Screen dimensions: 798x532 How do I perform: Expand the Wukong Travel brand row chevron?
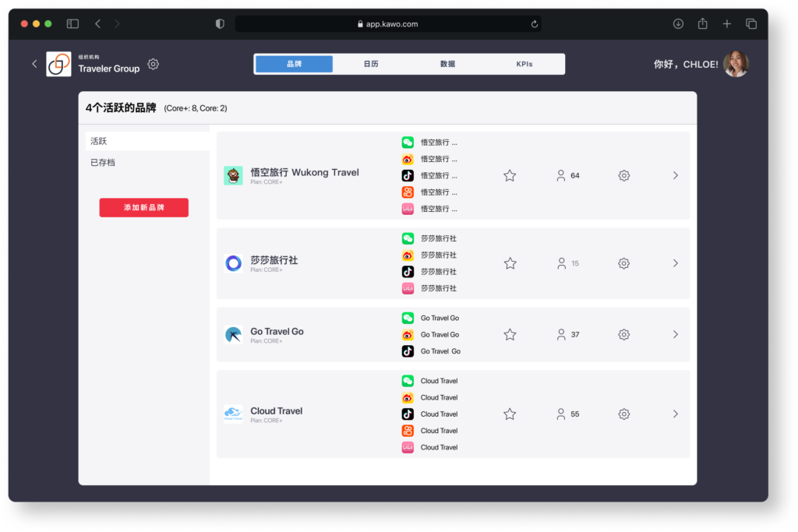point(676,176)
